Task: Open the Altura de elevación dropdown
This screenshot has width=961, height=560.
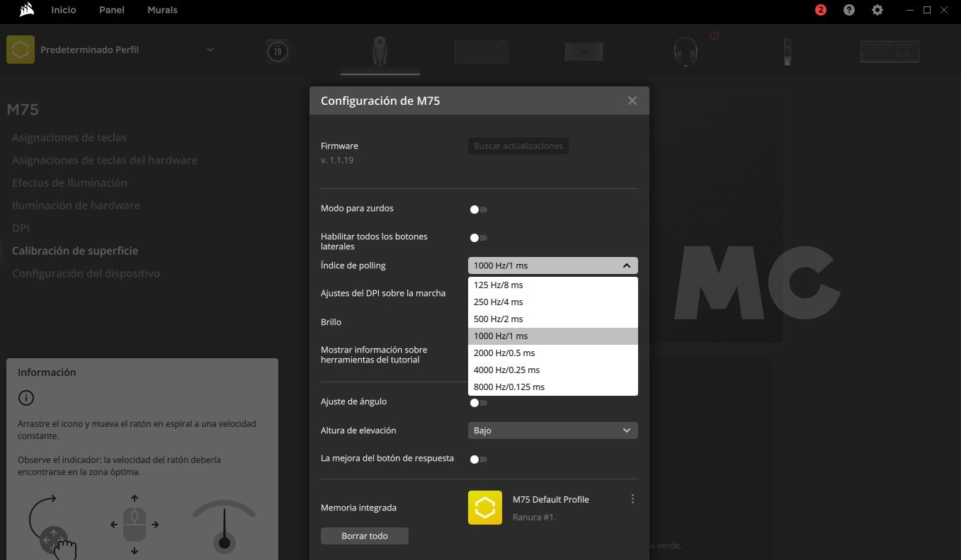Action: click(552, 430)
